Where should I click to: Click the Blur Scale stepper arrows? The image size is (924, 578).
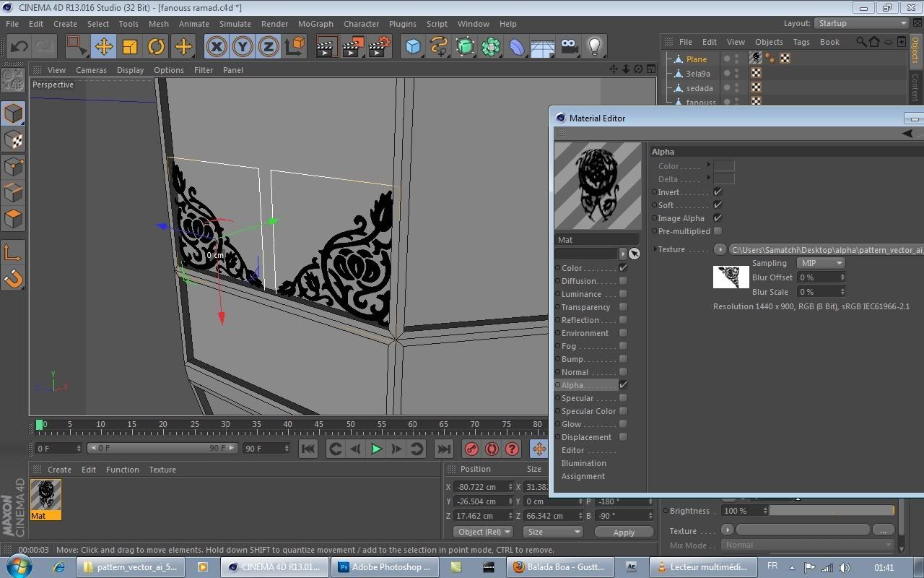842,292
